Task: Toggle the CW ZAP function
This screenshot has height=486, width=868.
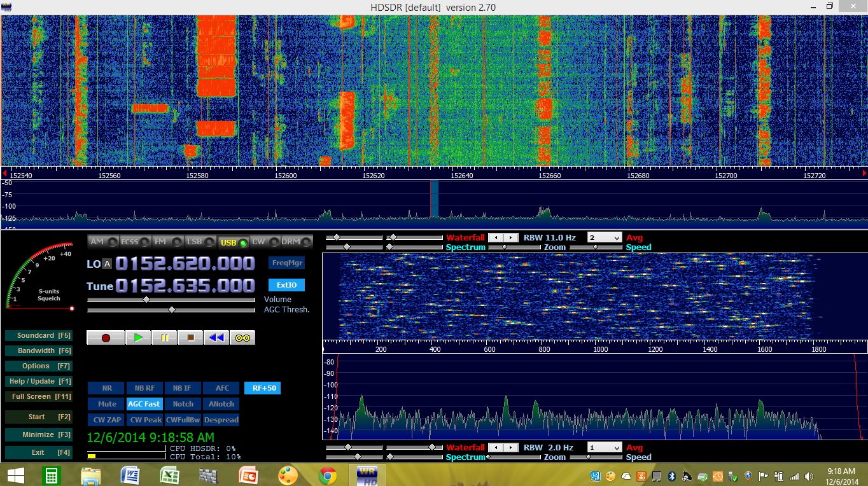Action: pyautogui.click(x=107, y=420)
